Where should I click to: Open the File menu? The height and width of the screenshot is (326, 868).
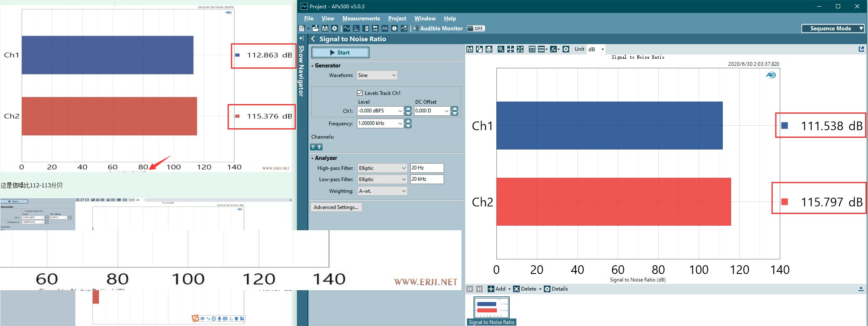[309, 18]
